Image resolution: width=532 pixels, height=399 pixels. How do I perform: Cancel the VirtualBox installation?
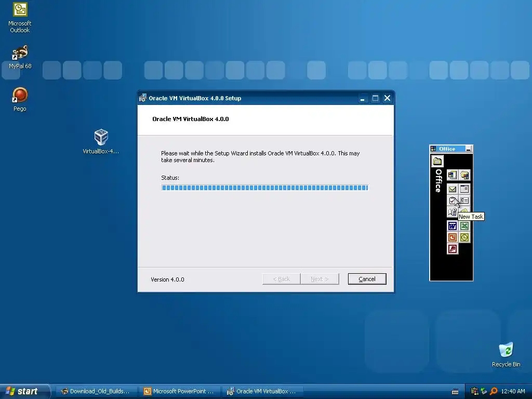(x=367, y=279)
